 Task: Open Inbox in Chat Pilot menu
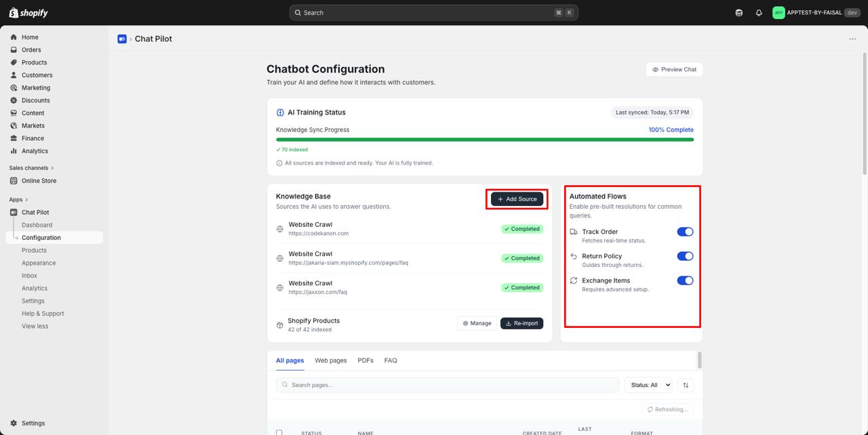29,276
